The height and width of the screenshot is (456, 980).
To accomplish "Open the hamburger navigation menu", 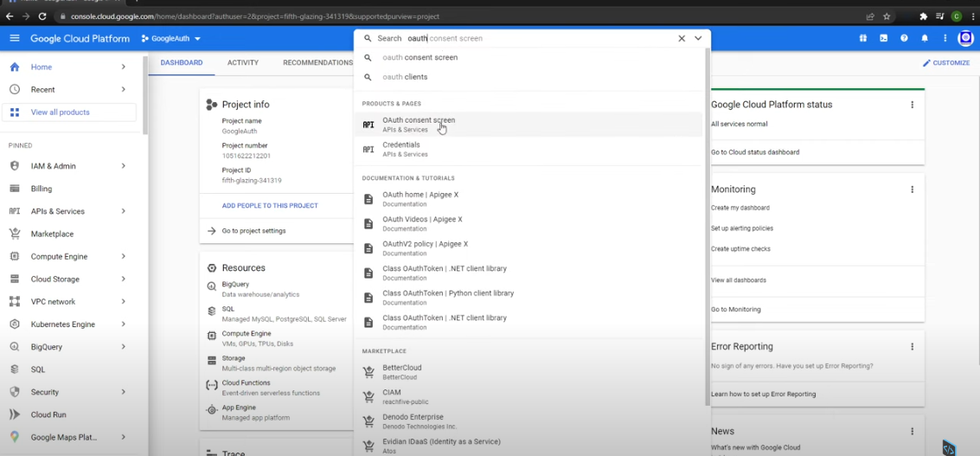I will [14, 39].
